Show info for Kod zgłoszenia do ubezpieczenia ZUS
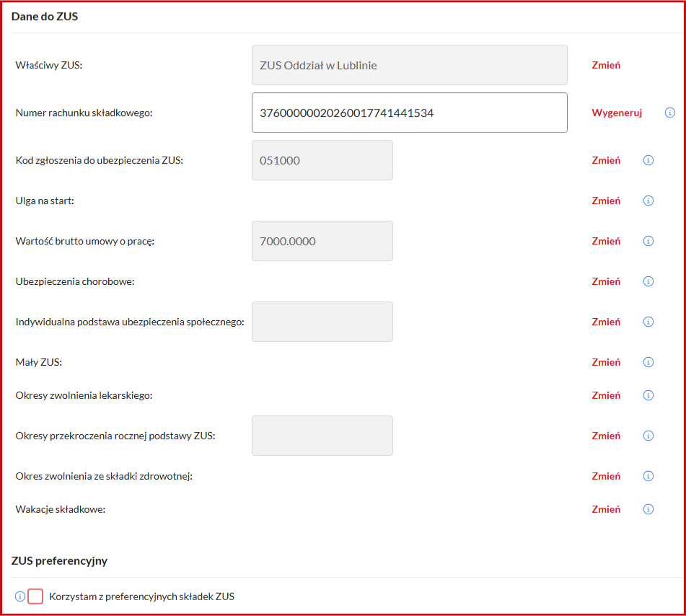 648,161
